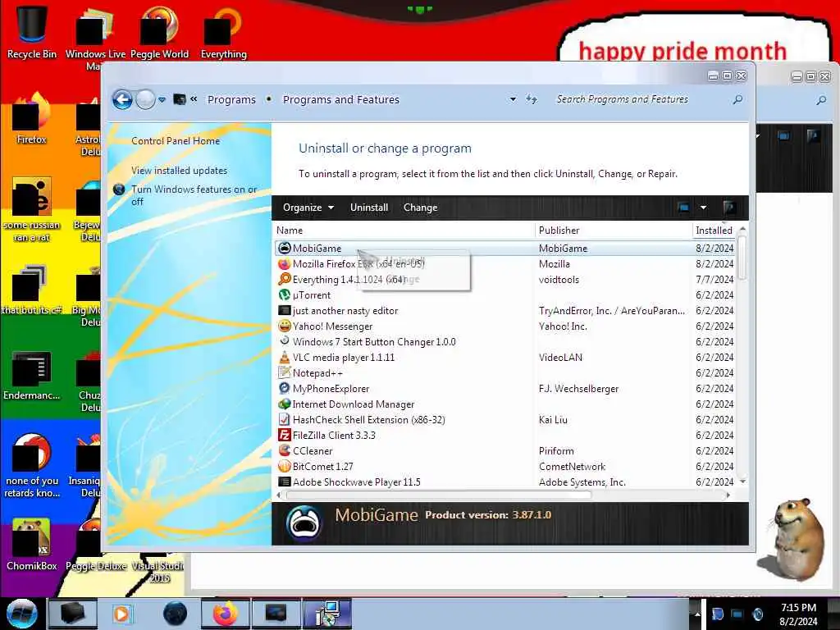
Task: Click the Back navigation arrow
Action: pos(122,99)
